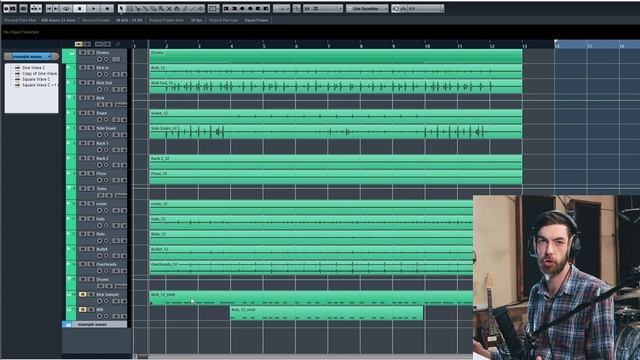Toggle the Cycle loop button

(66, 8)
